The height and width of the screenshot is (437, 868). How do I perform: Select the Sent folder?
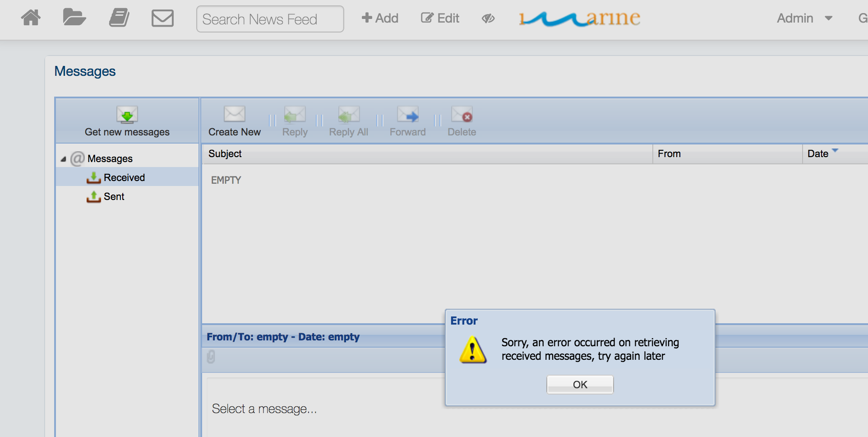114,196
